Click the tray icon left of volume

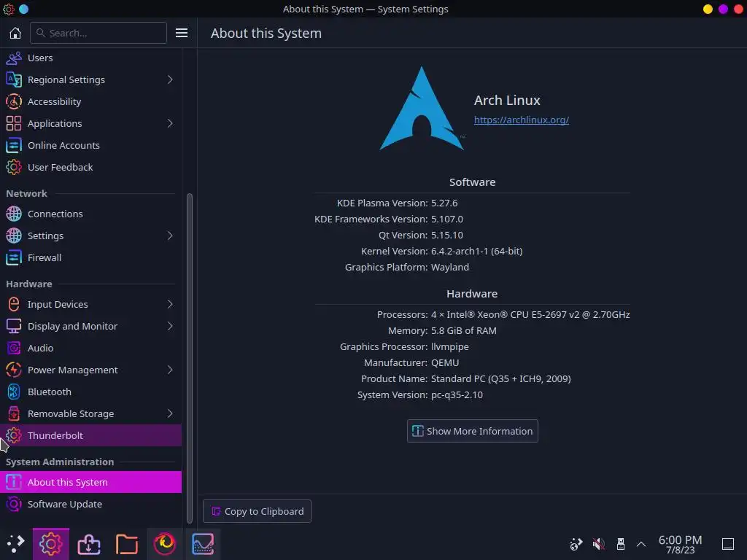coord(576,544)
